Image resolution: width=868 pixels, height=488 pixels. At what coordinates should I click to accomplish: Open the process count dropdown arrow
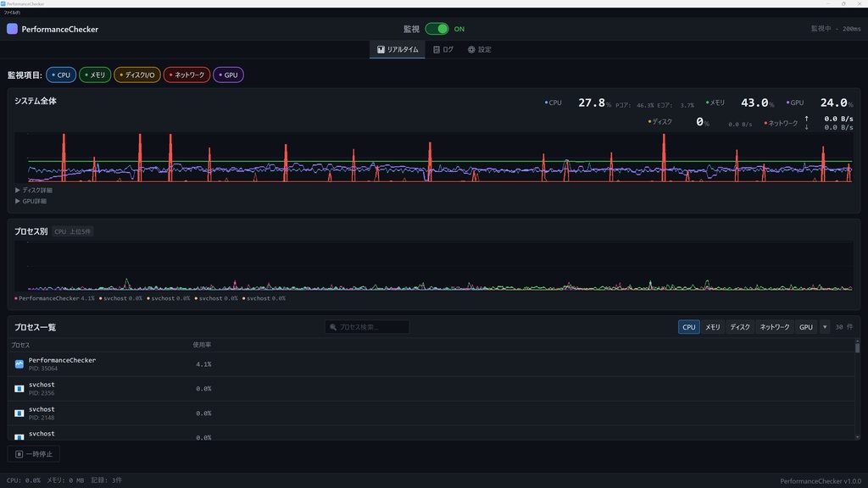pyautogui.click(x=825, y=327)
